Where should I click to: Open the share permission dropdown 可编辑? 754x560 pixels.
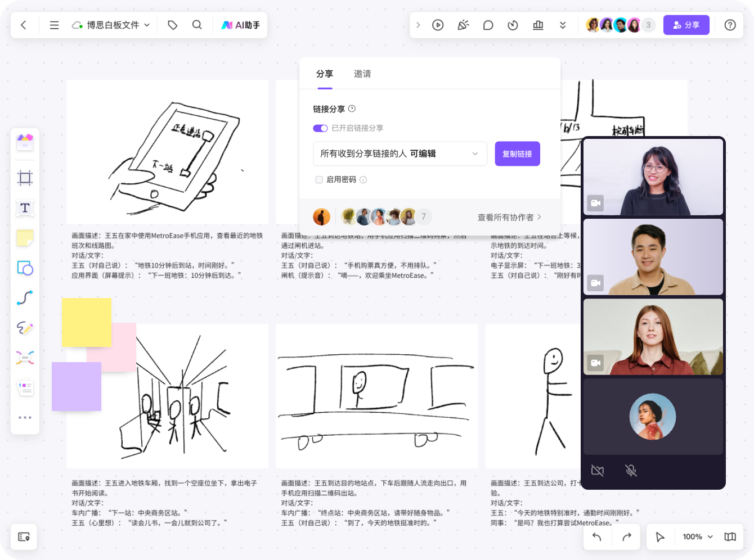pyautogui.click(x=400, y=153)
